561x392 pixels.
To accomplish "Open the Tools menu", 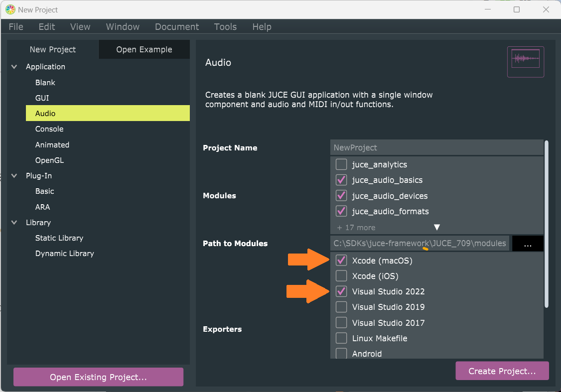I will point(225,27).
